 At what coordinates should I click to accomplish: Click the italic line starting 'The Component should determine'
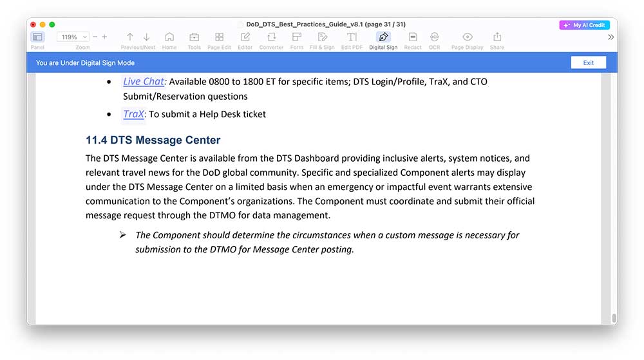[327, 235]
